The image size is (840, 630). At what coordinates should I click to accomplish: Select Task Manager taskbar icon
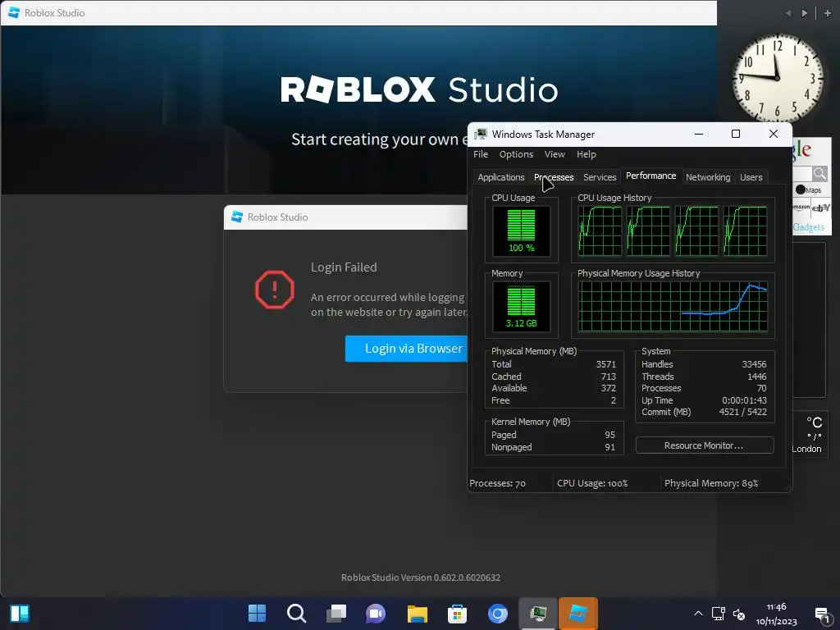point(538,614)
